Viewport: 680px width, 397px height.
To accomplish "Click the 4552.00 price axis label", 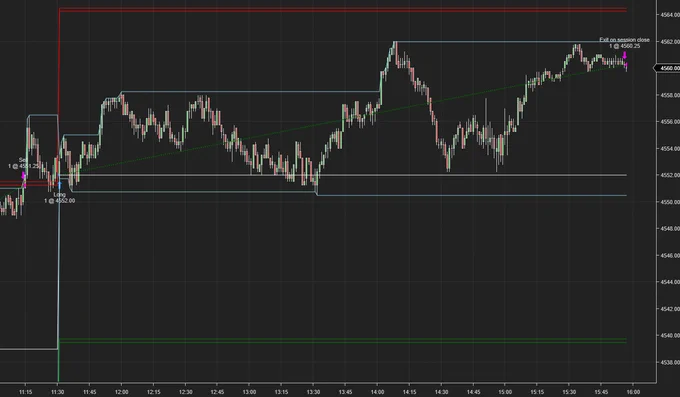I will pyautogui.click(x=670, y=175).
